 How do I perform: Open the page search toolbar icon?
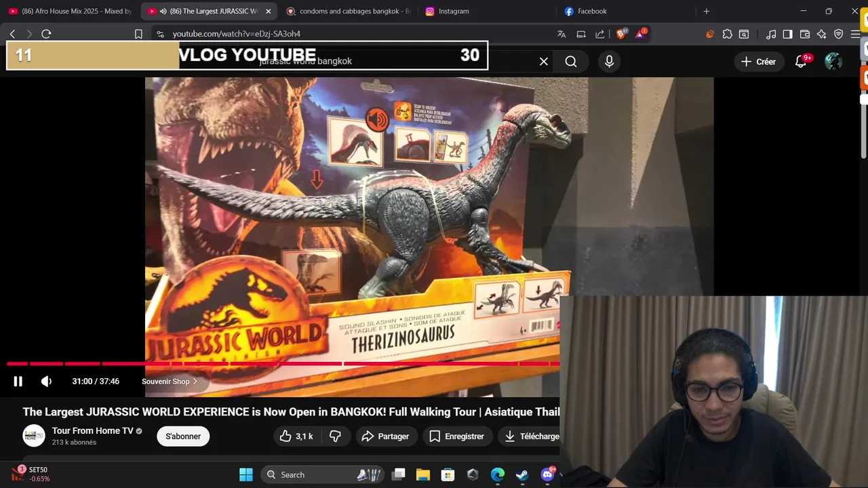point(744,34)
